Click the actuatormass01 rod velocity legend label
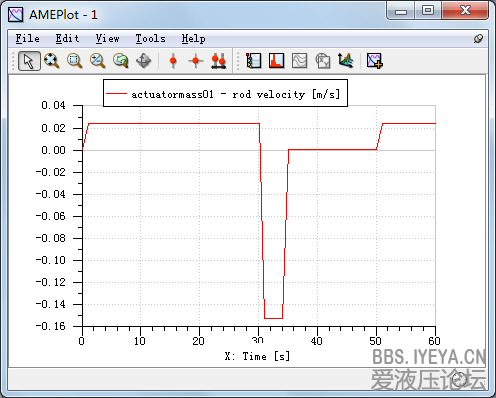The width and height of the screenshot is (496, 398). point(236,94)
